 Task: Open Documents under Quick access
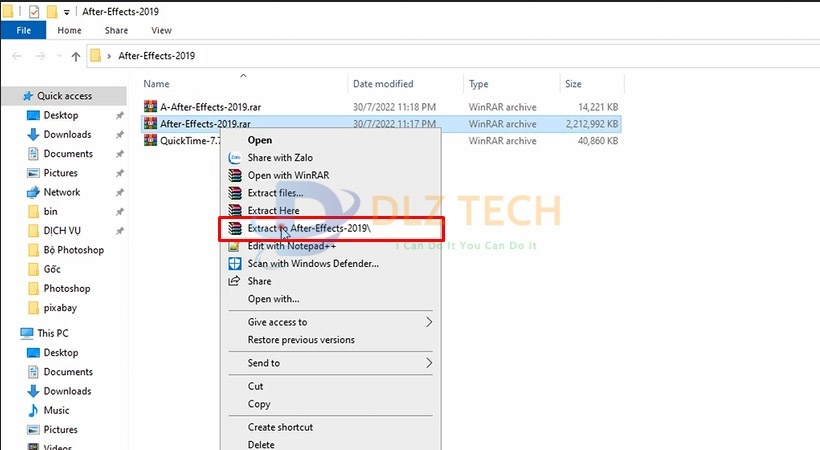point(68,154)
